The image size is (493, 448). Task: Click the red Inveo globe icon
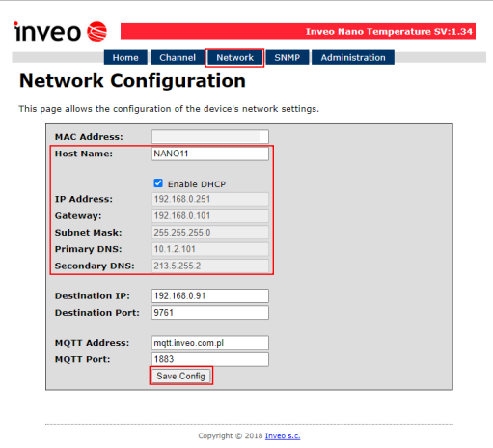97,32
